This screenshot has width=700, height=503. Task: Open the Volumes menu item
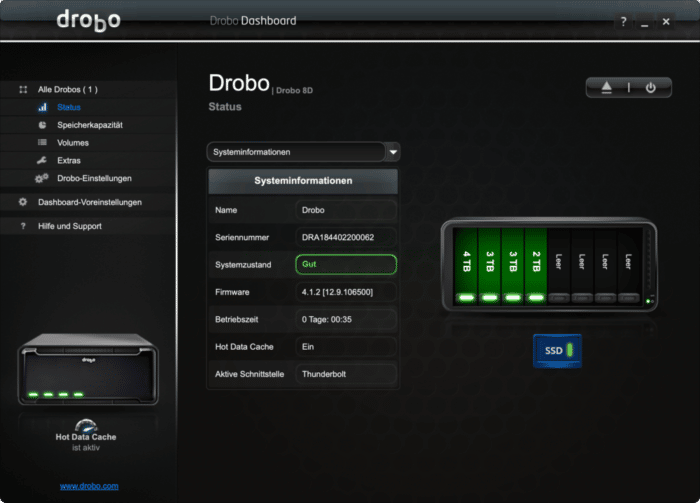[73, 143]
